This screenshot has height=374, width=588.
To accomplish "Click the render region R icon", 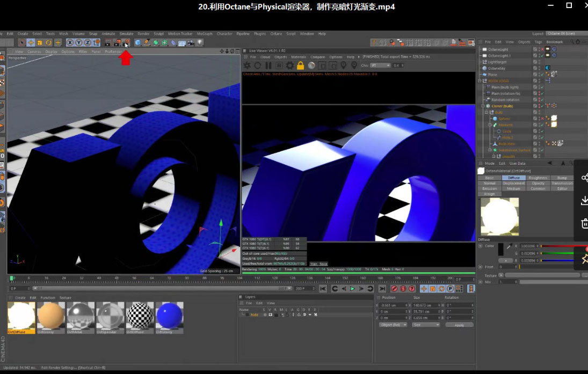I will [279, 65].
